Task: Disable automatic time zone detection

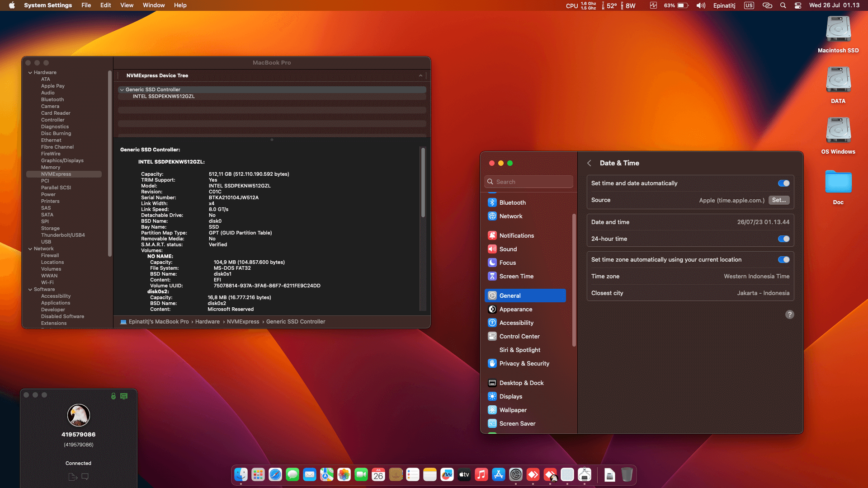Action: click(783, 259)
